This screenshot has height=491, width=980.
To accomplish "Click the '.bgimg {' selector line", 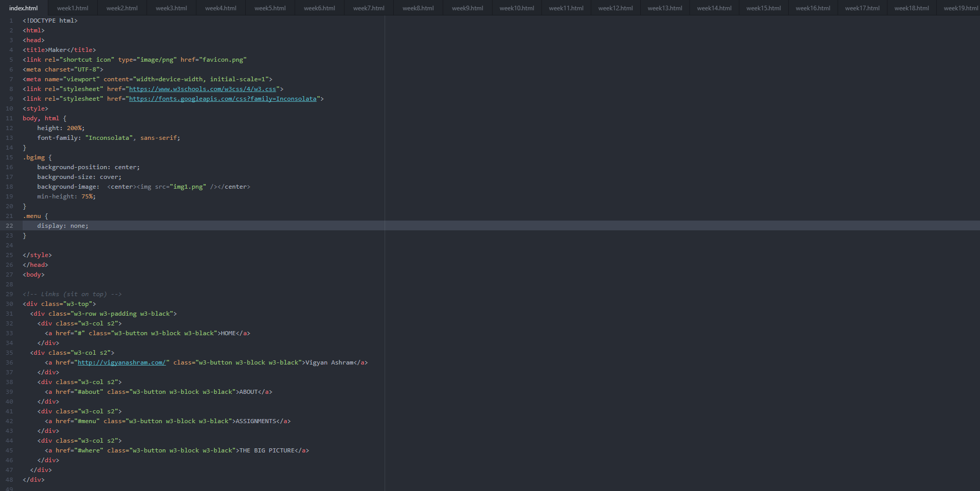I will point(37,157).
